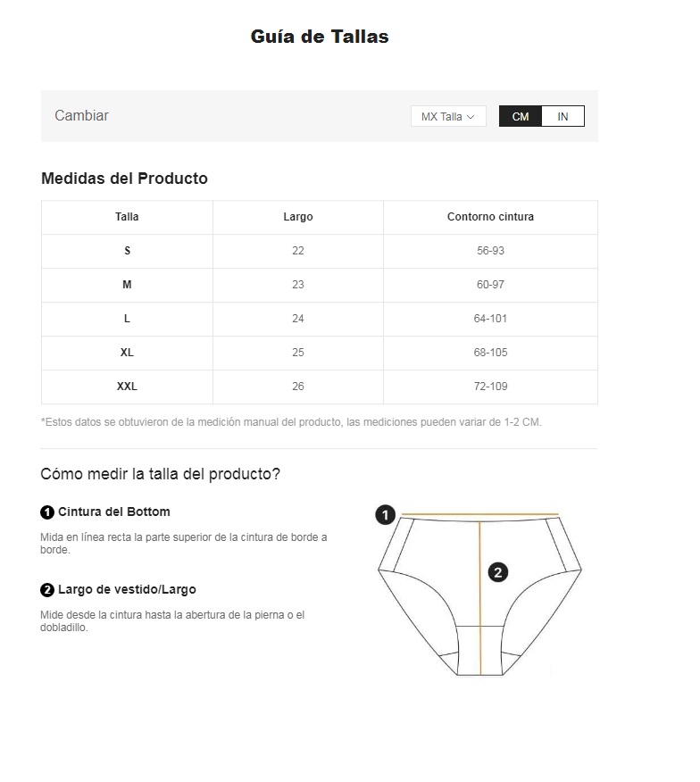Click the Contorno cintura column header
Image resolution: width=700 pixels, height=782 pixels.
point(490,217)
